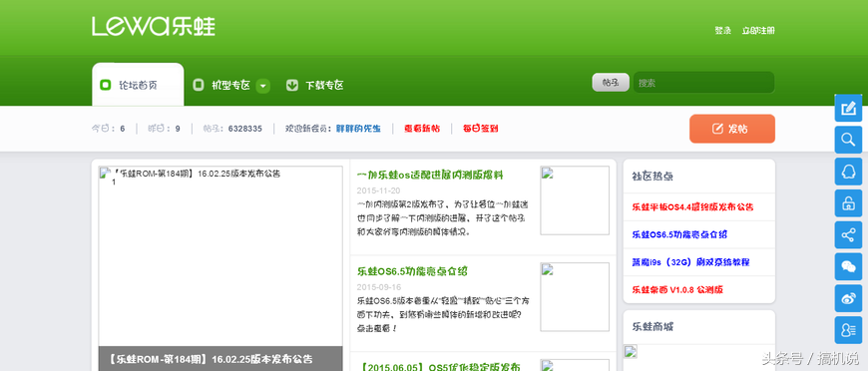Click the sidebar share icon
The width and height of the screenshot is (868, 371).
(848, 235)
